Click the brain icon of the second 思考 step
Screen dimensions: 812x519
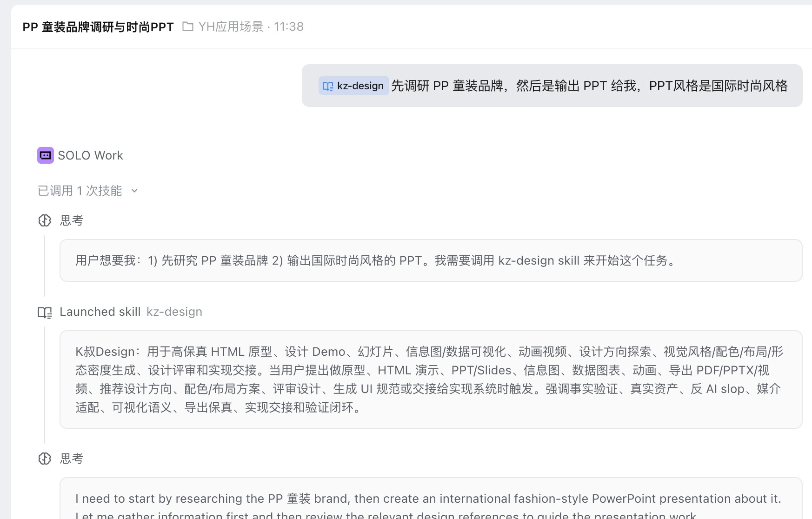45,459
